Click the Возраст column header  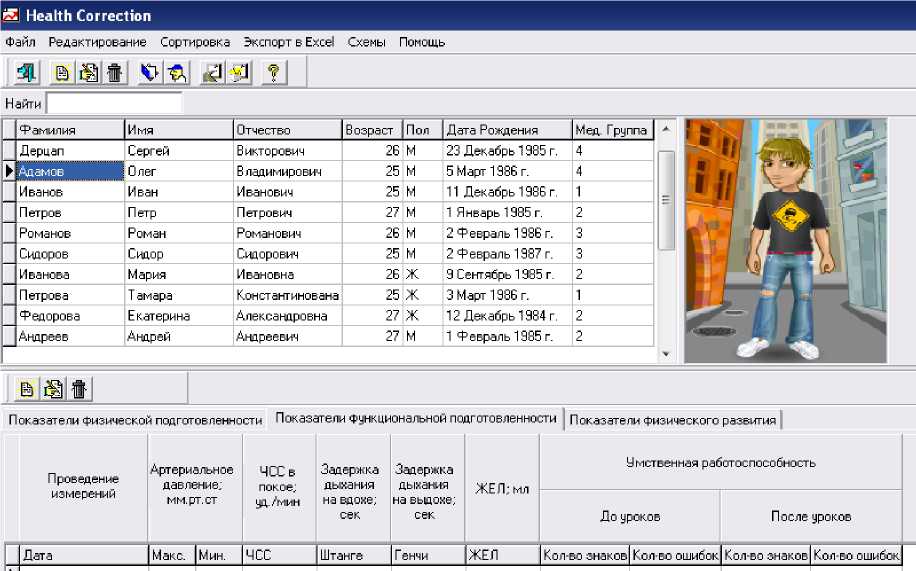click(369, 130)
